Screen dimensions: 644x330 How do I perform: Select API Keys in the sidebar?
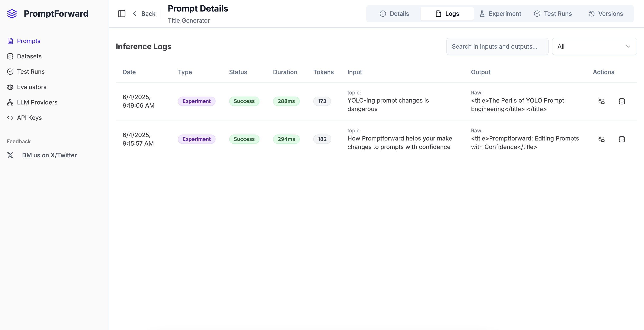(29, 118)
